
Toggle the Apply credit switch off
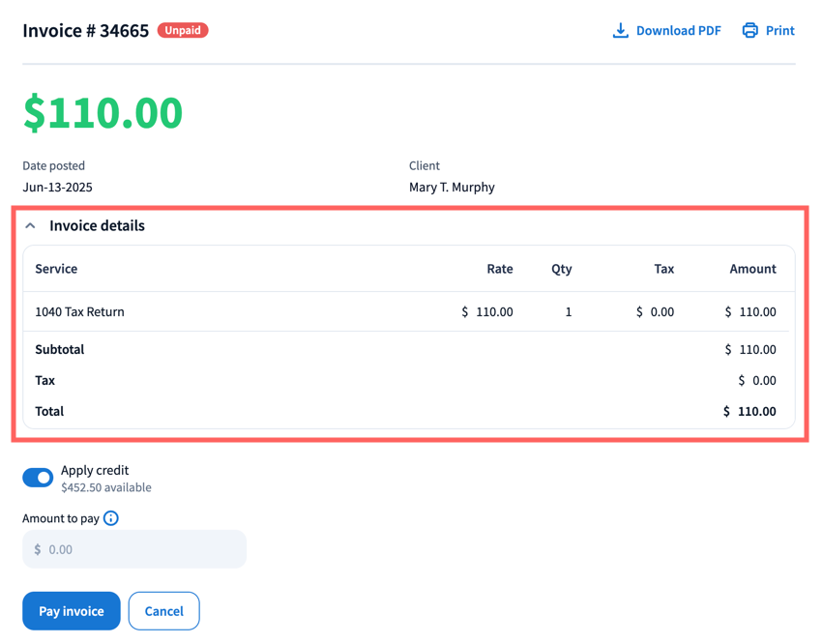coord(38,478)
